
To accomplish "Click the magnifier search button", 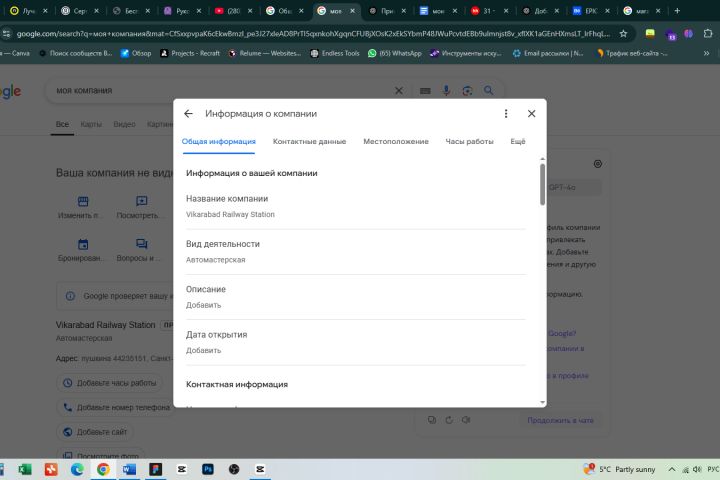I will point(488,90).
